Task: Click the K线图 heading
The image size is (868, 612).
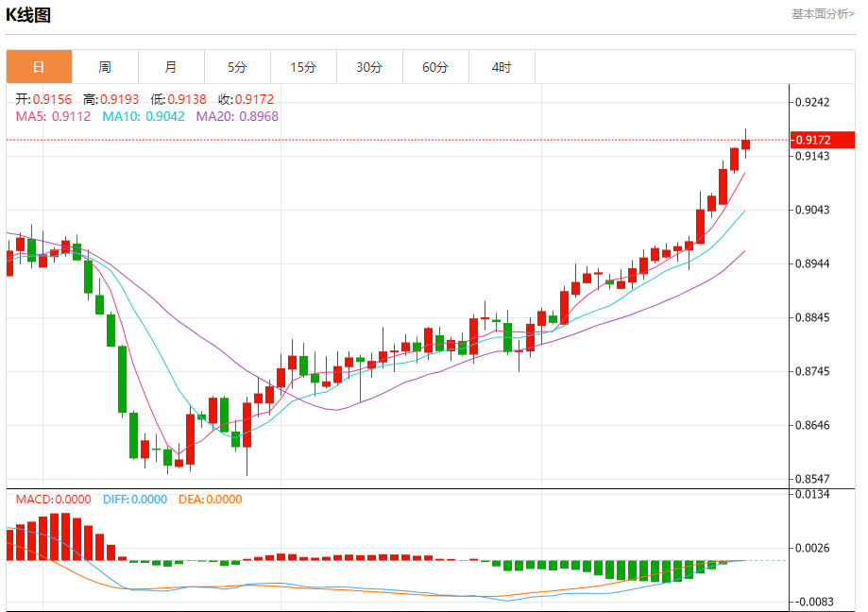Action: (28, 15)
